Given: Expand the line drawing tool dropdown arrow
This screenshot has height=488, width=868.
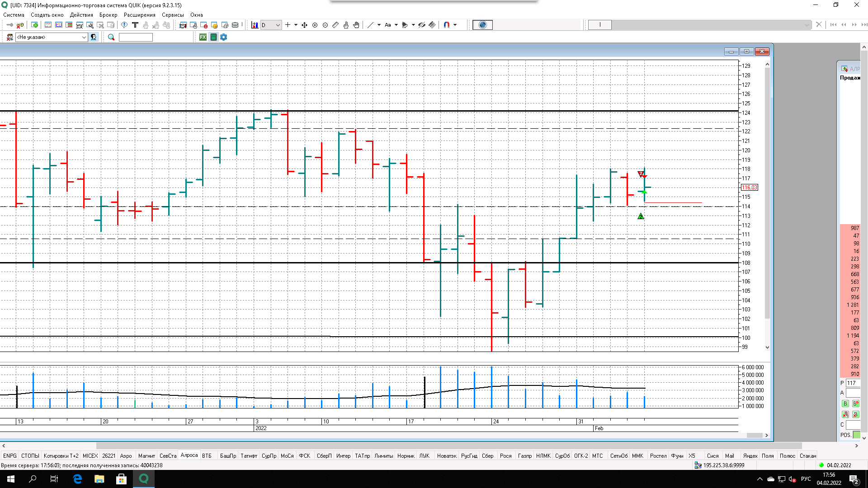Looking at the screenshot, I should point(379,25).
